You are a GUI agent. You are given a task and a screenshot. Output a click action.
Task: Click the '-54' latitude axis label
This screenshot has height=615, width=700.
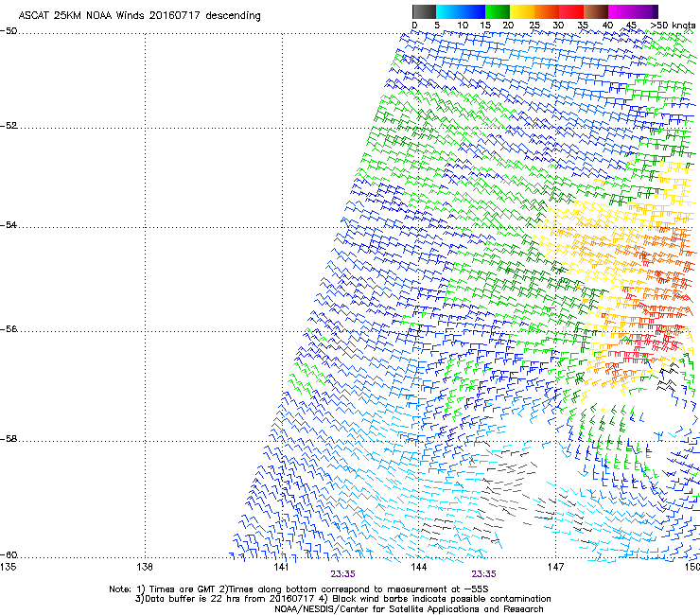coord(9,225)
